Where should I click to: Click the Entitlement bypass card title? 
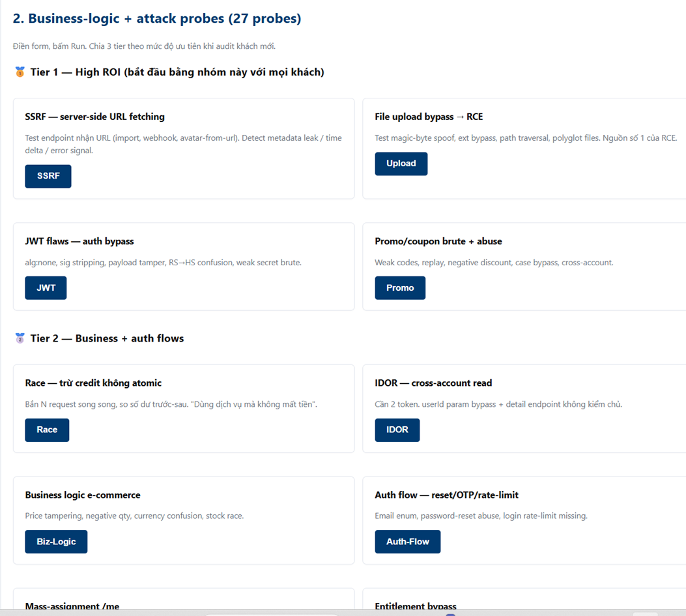tap(416, 606)
